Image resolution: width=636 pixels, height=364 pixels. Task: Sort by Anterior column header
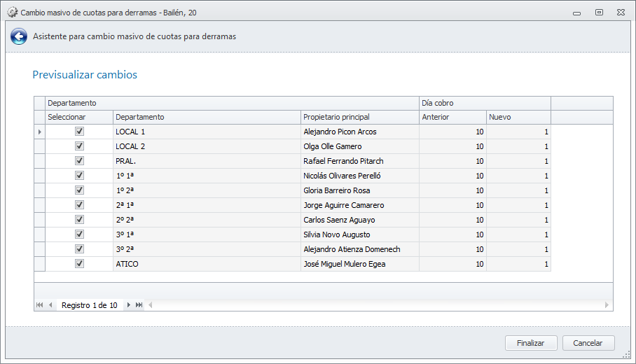452,117
